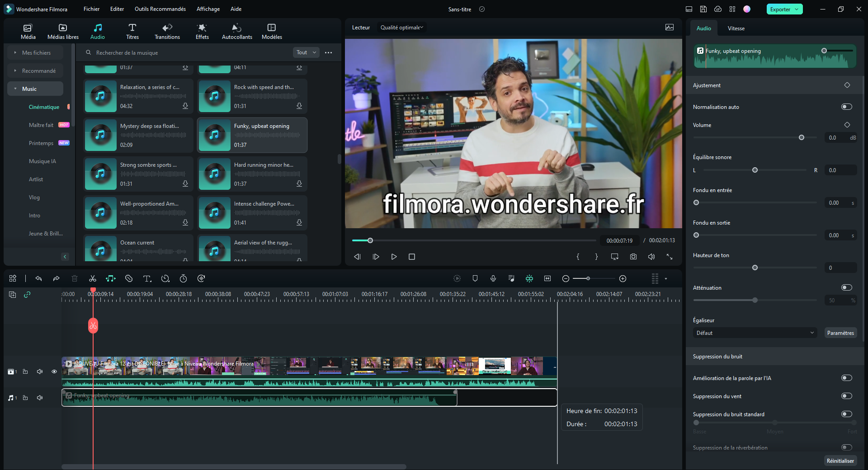Select the Mystery deep sea track thumbnail
The width and height of the screenshot is (868, 470).
(x=100, y=135)
